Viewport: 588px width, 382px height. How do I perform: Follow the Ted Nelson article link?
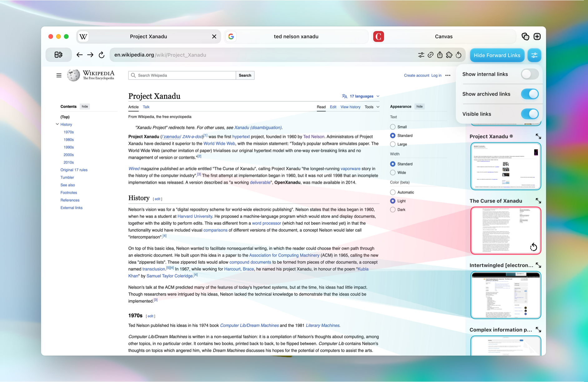314,136
